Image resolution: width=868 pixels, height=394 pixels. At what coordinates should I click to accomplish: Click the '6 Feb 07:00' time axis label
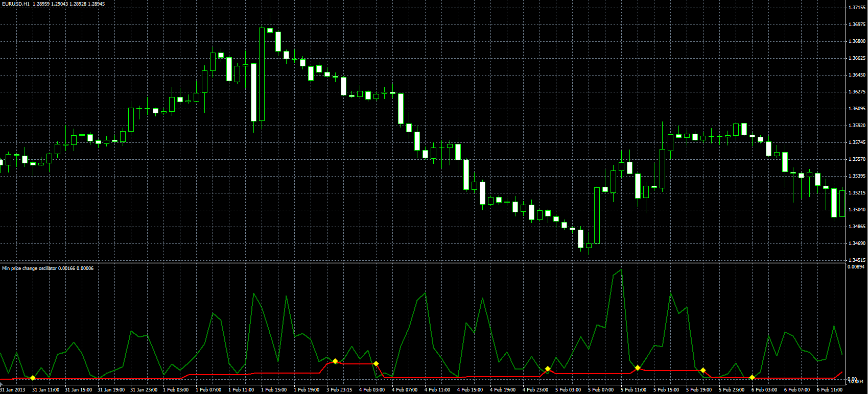click(x=797, y=390)
